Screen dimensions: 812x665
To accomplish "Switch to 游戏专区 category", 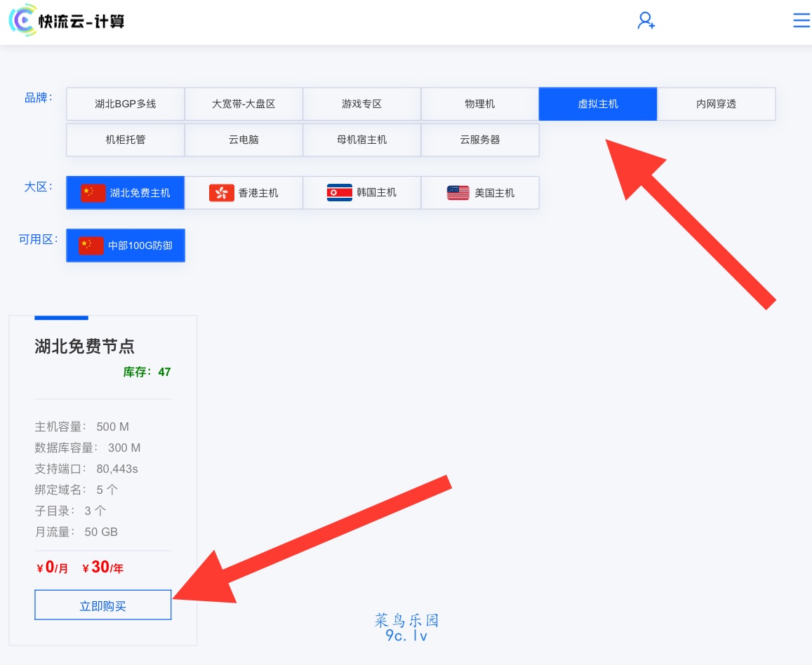I will (361, 104).
